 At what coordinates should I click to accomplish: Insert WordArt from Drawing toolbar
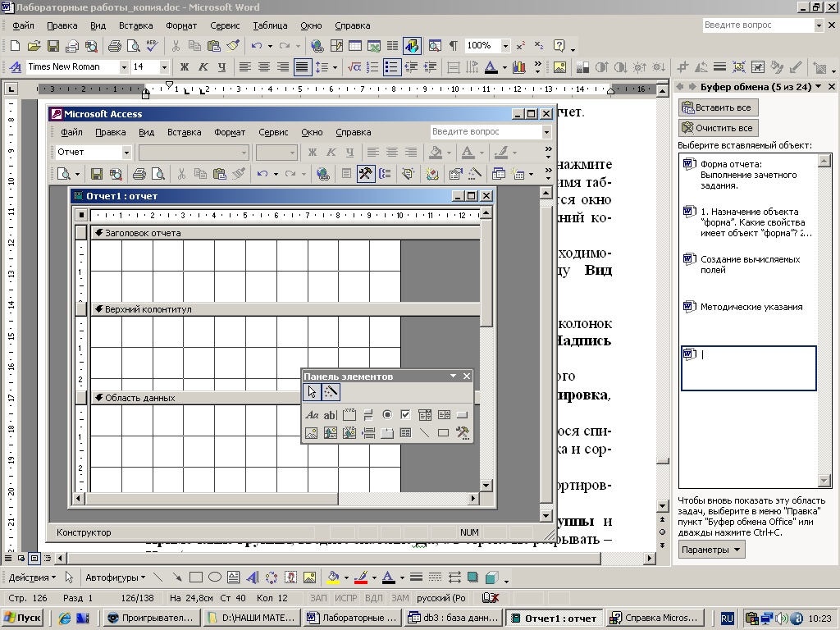coord(253,577)
